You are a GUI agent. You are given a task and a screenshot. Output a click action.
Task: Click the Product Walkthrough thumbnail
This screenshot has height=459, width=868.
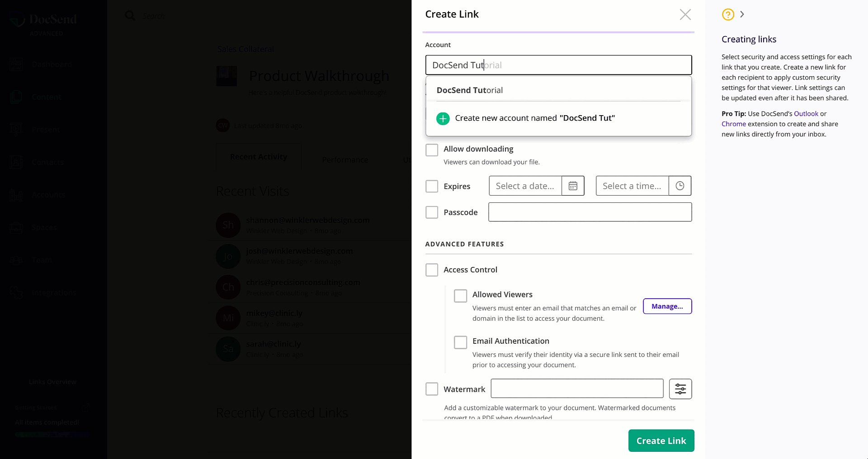(226, 76)
